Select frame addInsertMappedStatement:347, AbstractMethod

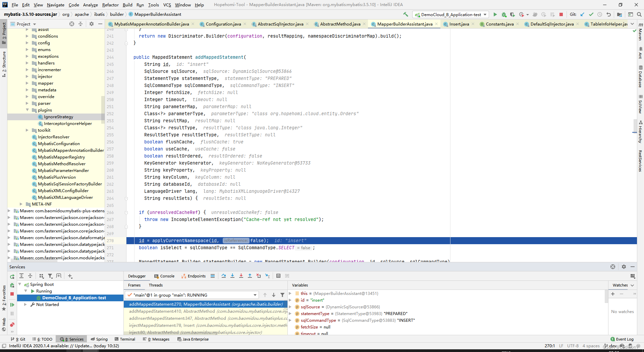coord(206,318)
